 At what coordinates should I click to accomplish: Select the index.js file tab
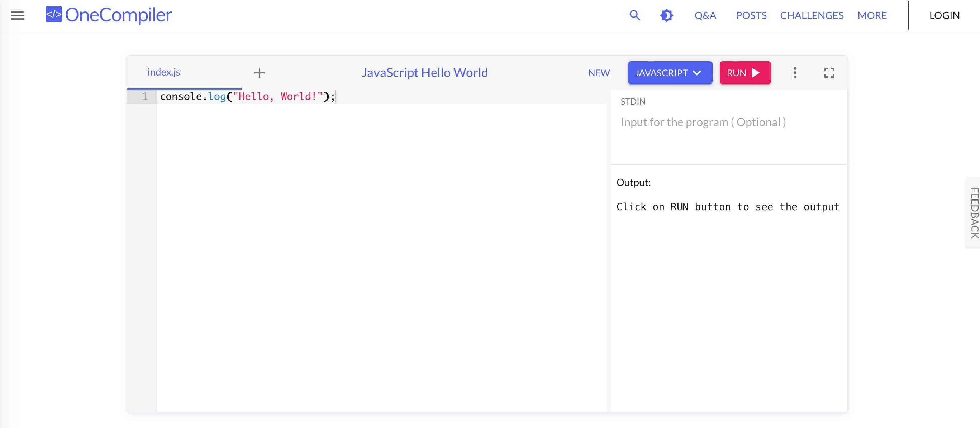(x=163, y=72)
